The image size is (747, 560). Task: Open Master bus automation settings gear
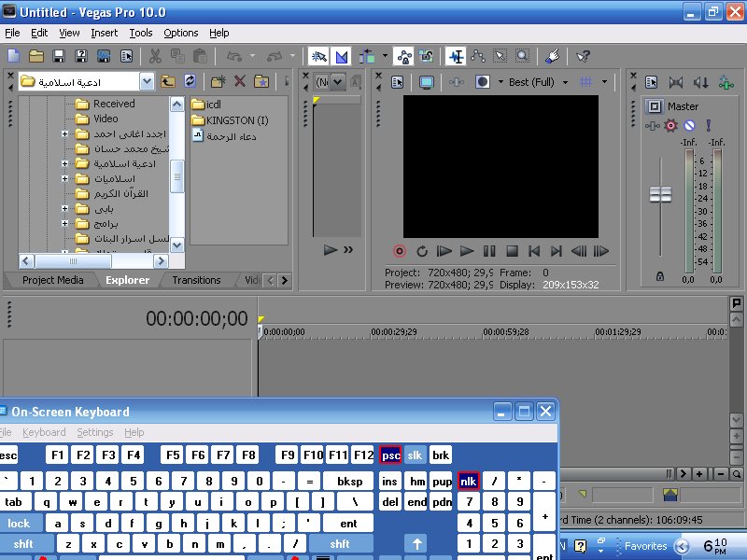click(670, 126)
